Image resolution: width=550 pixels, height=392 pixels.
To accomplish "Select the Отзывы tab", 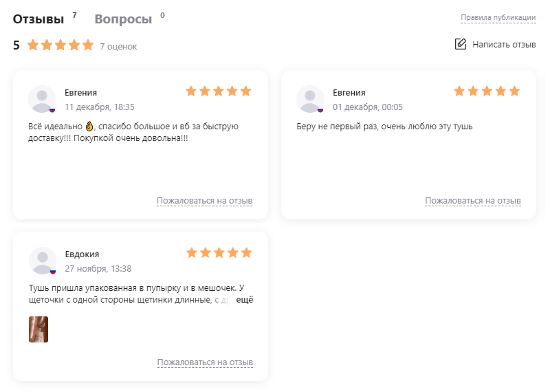I will click(x=38, y=19).
